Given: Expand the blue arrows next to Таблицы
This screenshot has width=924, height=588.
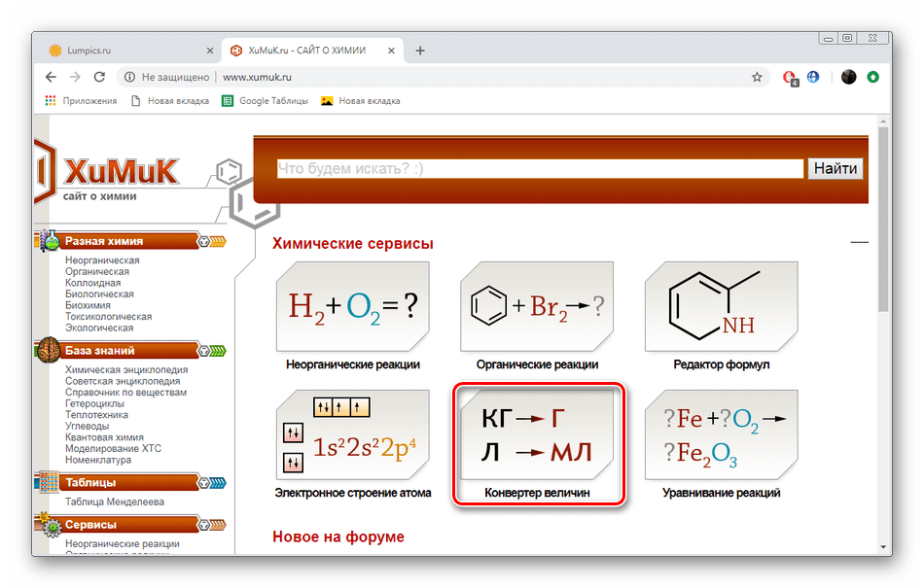Looking at the screenshot, I should pyautogui.click(x=218, y=483).
